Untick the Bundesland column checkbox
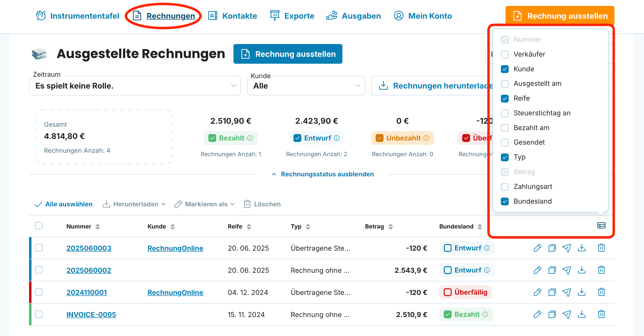This screenshot has width=644, height=336. [505, 201]
